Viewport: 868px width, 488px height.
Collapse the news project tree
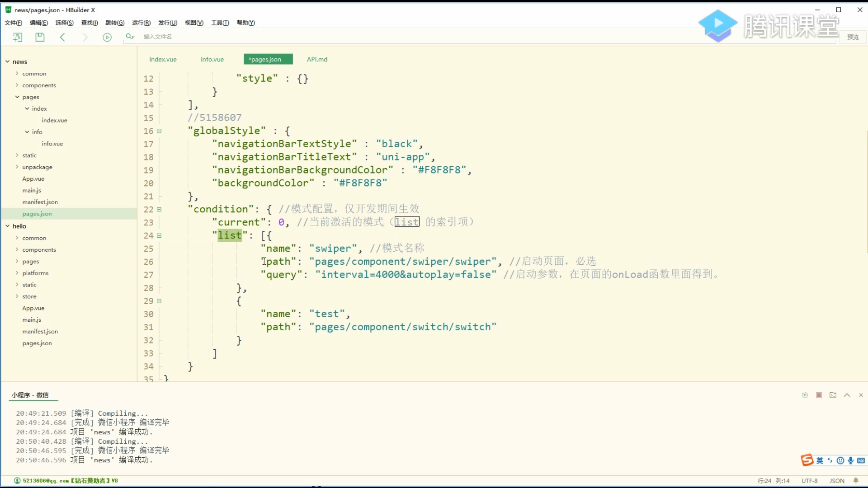7,61
